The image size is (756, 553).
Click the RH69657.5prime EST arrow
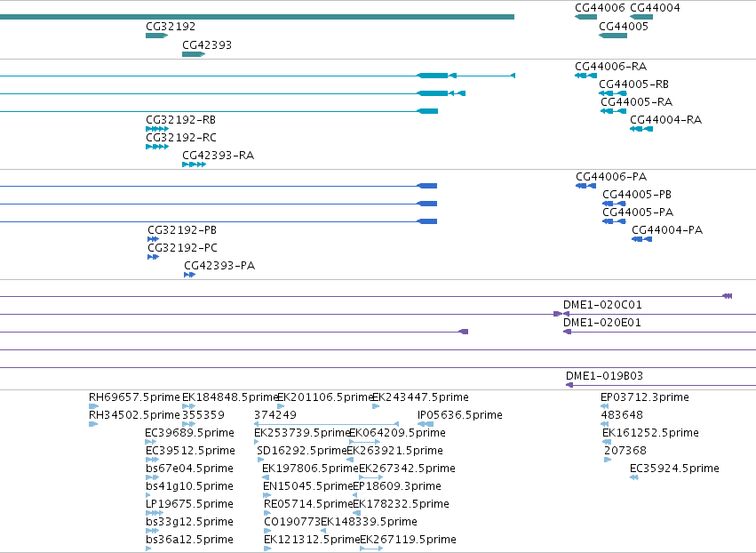(x=93, y=406)
